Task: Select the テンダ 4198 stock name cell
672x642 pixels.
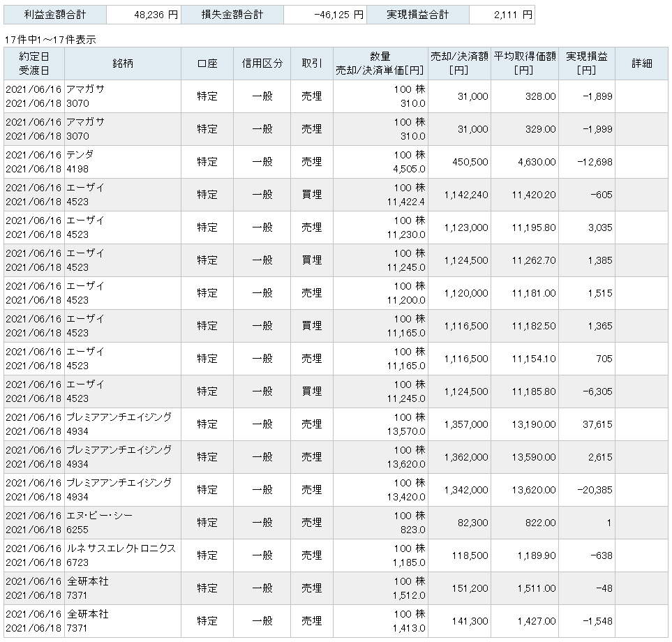Action: pos(123,162)
